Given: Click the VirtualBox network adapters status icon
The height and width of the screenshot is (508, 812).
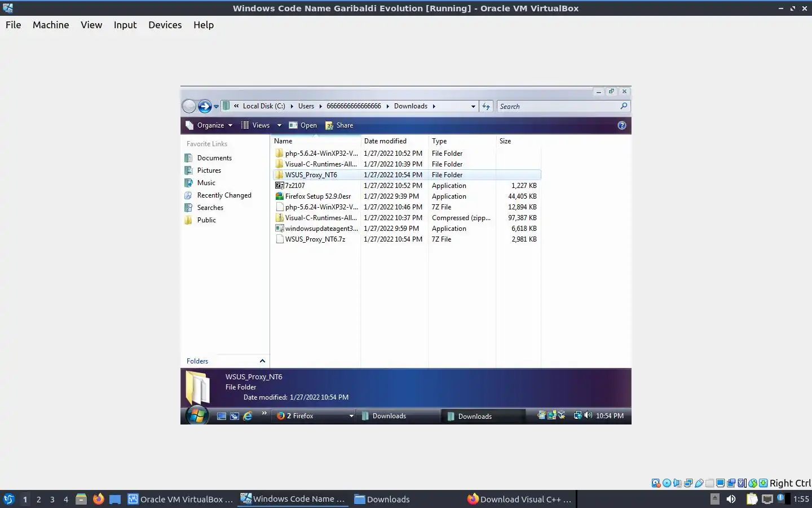Looking at the screenshot, I should 689,483.
